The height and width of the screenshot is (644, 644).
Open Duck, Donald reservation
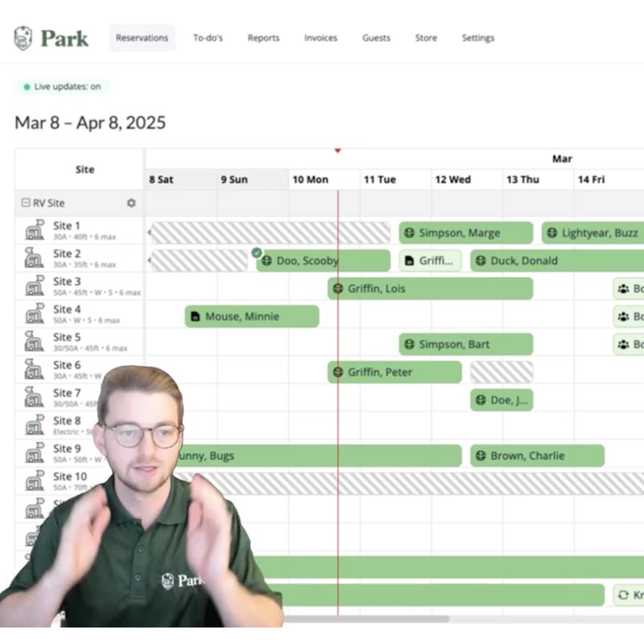[x=557, y=261]
